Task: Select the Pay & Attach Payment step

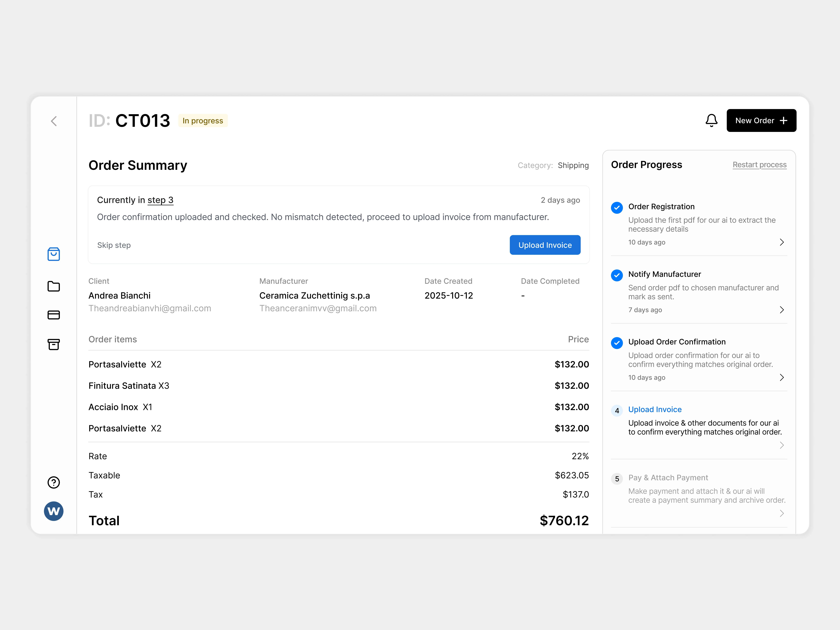Action: 668,478
